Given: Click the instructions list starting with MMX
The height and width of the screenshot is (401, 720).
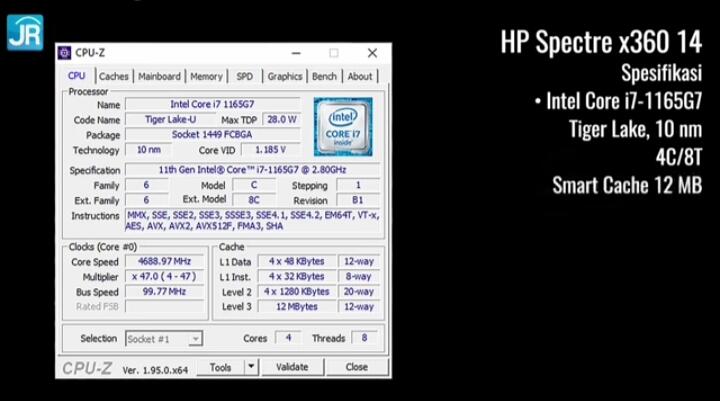Looking at the screenshot, I should (x=253, y=221).
